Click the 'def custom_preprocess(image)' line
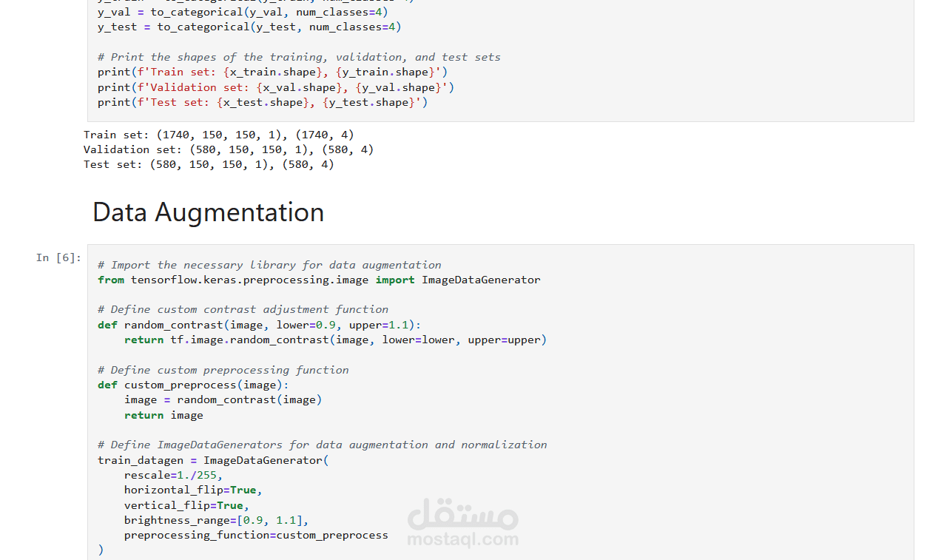The width and height of the screenshot is (927, 560). (193, 385)
